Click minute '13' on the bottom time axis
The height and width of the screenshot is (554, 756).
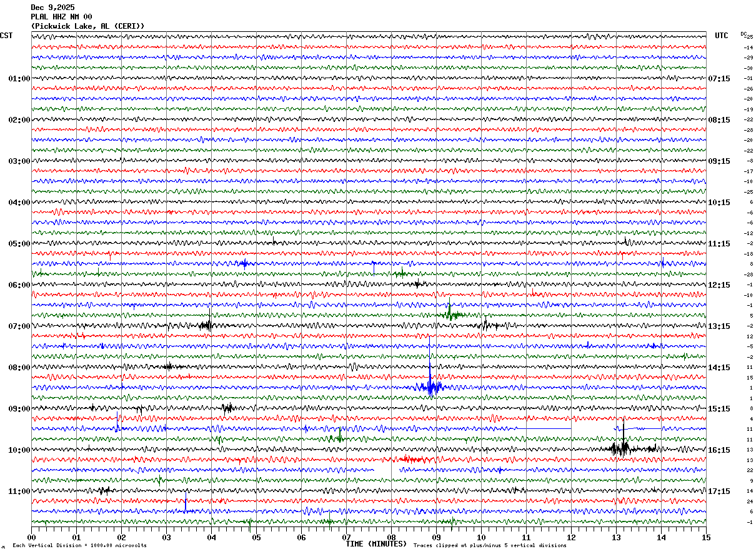(x=616, y=537)
